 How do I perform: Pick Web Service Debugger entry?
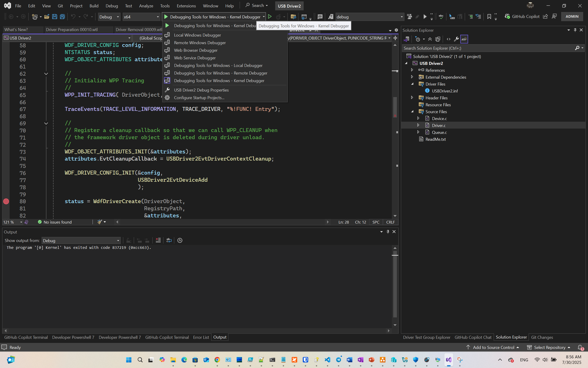click(195, 58)
